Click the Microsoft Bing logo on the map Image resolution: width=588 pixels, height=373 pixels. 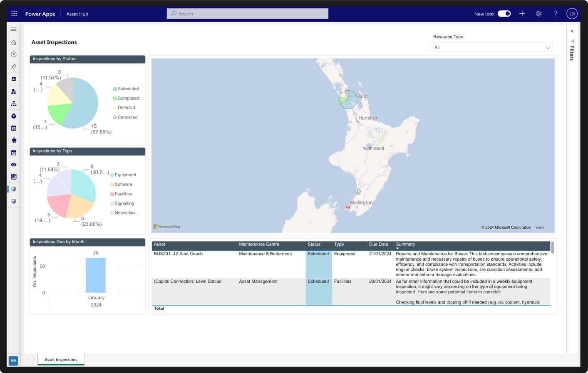click(167, 227)
